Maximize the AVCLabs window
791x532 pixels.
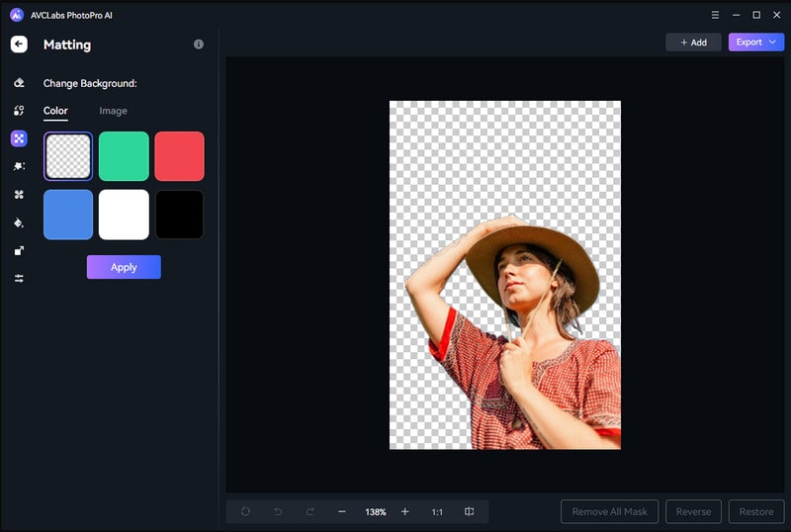point(756,15)
